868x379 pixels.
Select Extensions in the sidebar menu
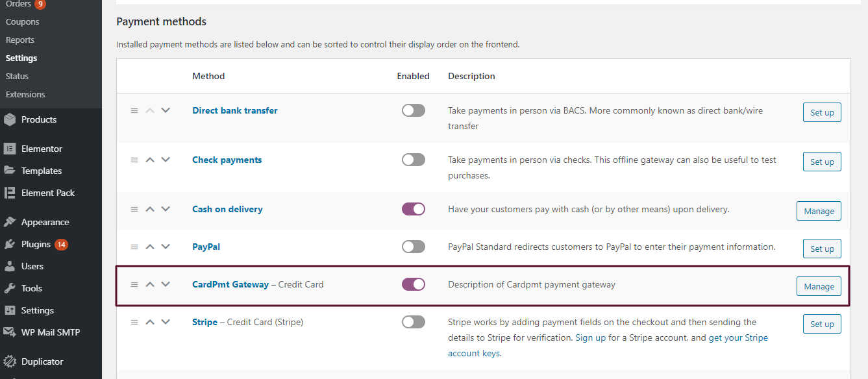tap(27, 94)
